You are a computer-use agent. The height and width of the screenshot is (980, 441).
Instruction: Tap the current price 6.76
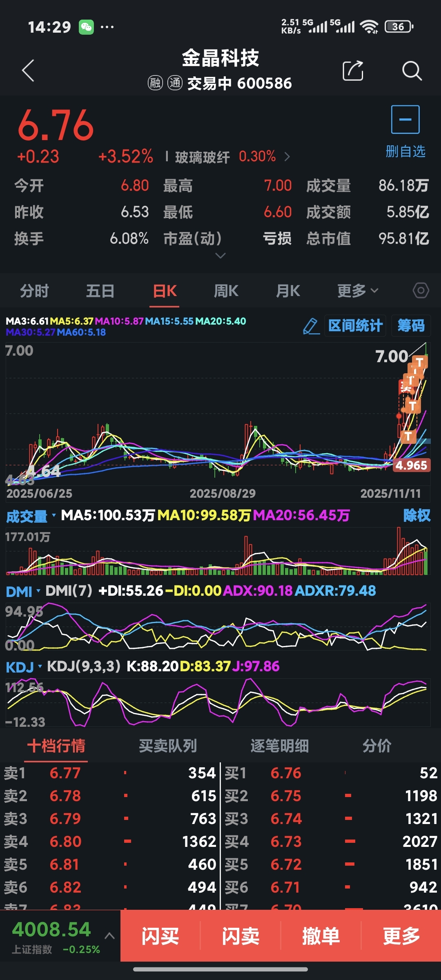(x=56, y=125)
